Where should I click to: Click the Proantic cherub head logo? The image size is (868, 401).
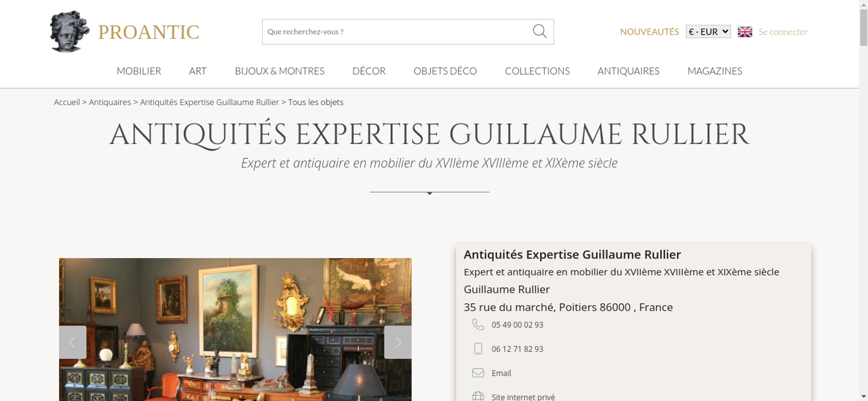pos(69,31)
